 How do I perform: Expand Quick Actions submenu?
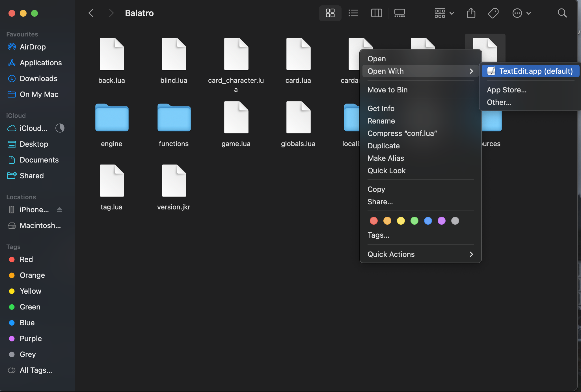(420, 254)
